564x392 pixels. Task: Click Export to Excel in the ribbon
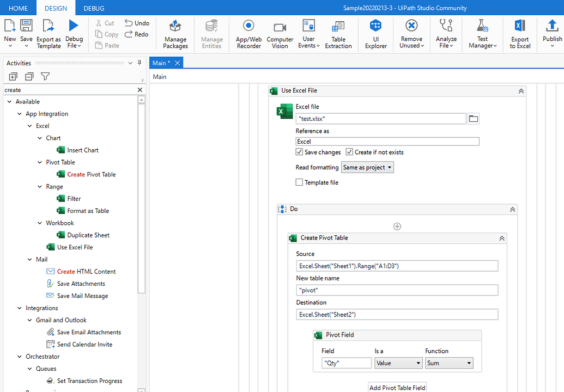519,34
